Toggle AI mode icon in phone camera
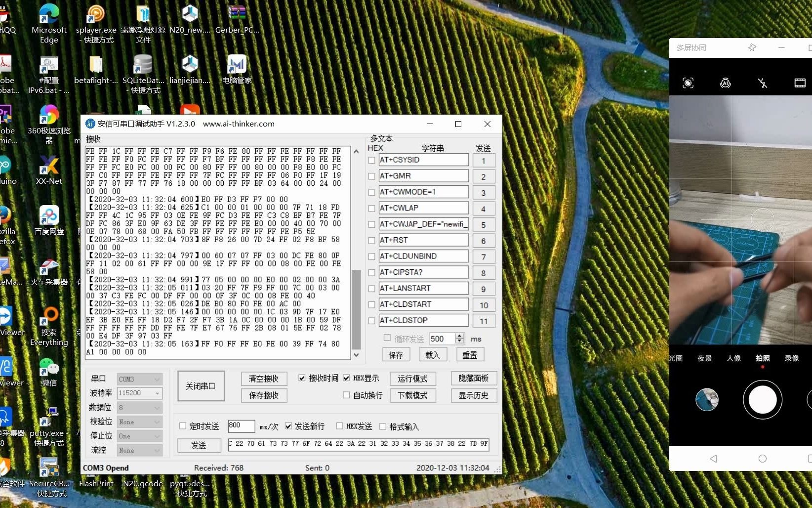812x508 pixels. point(725,83)
